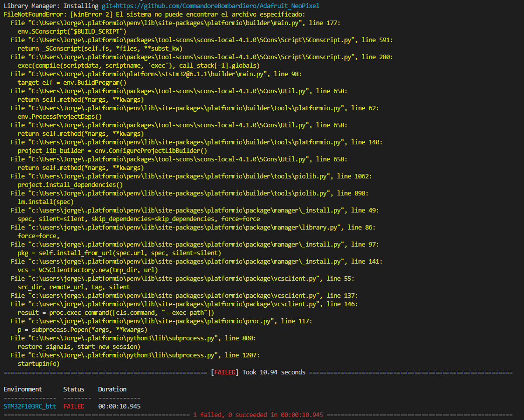Click the env.ProcessProjectDeps() line
The height and width of the screenshot is (420, 524).
click(x=60, y=117)
